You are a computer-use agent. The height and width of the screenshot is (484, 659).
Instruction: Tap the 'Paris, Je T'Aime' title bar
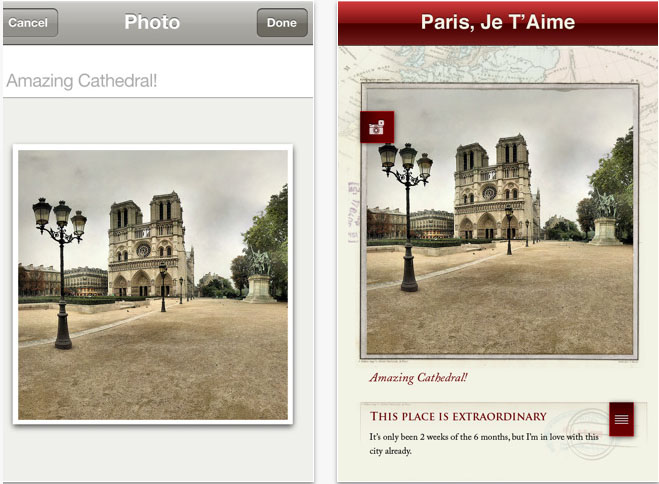498,23
